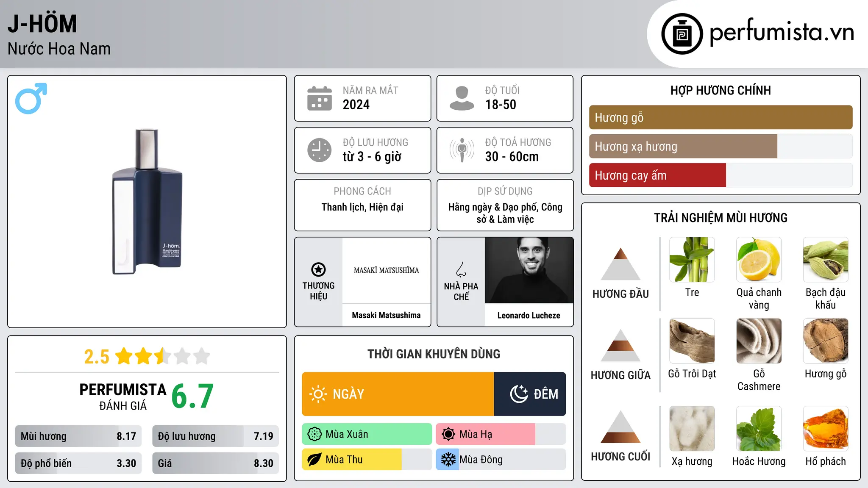868x488 pixels.
Task: Click the J-HÖM perfume bottle photo
Action: (x=147, y=202)
